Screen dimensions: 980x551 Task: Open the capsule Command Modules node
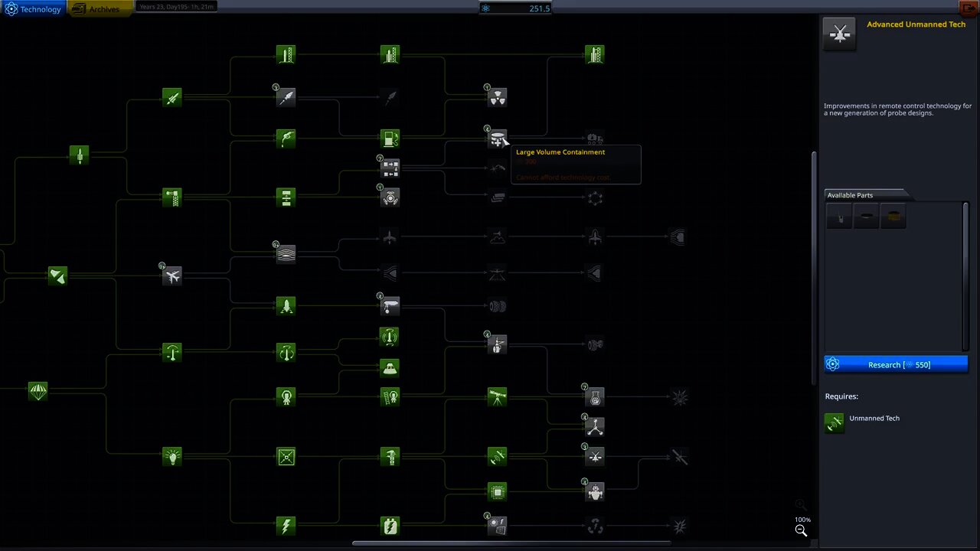pyautogui.click(x=390, y=368)
